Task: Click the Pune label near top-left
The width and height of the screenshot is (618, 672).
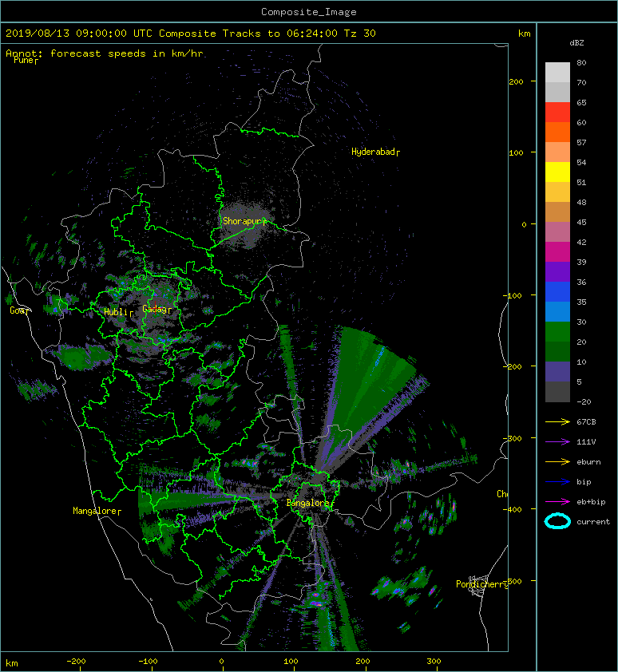Action: (24, 60)
